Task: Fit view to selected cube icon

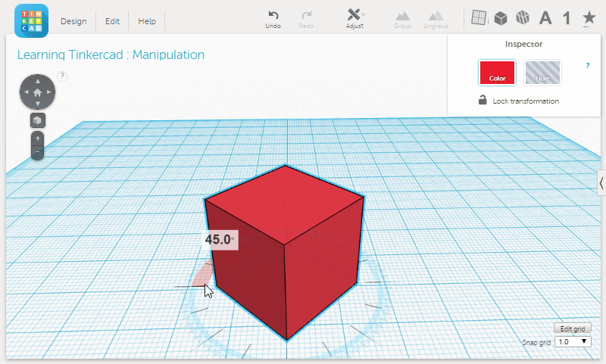Action: (37, 120)
